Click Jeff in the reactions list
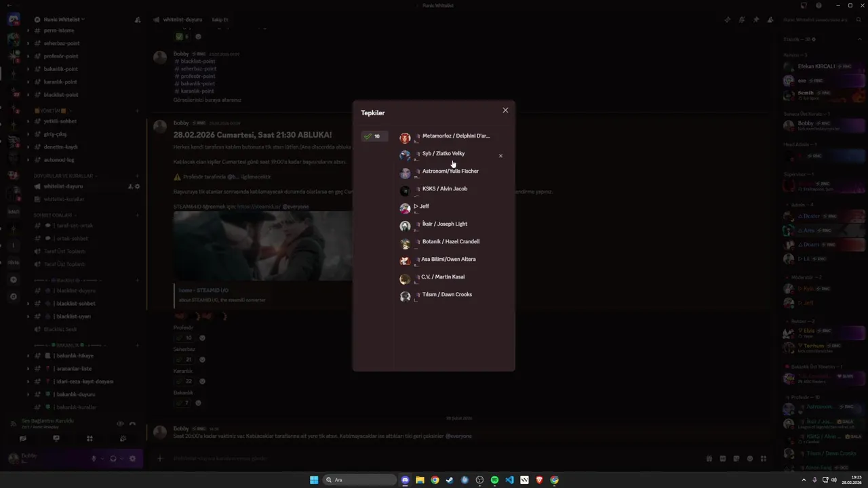 pos(425,207)
